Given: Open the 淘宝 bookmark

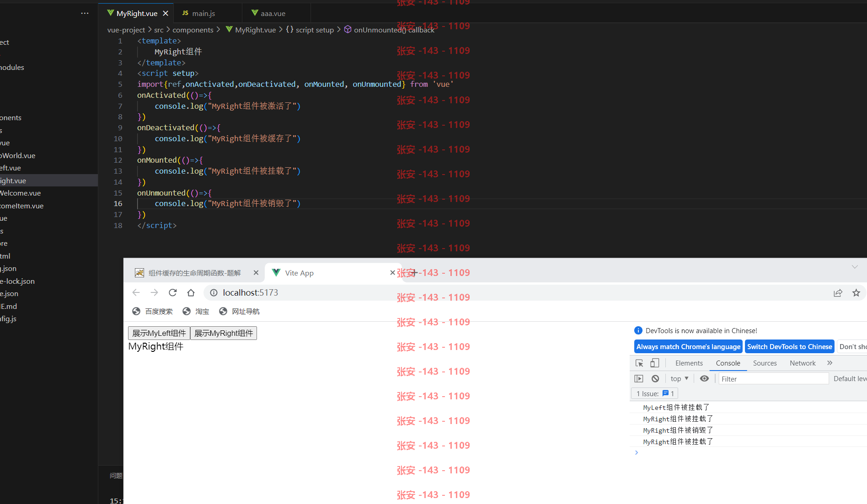Looking at the screenshot, I should 196,311.
